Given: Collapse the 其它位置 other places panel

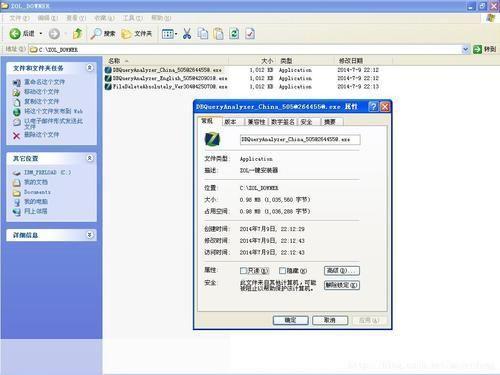Looking at the screenshot, I should (90, 158).
